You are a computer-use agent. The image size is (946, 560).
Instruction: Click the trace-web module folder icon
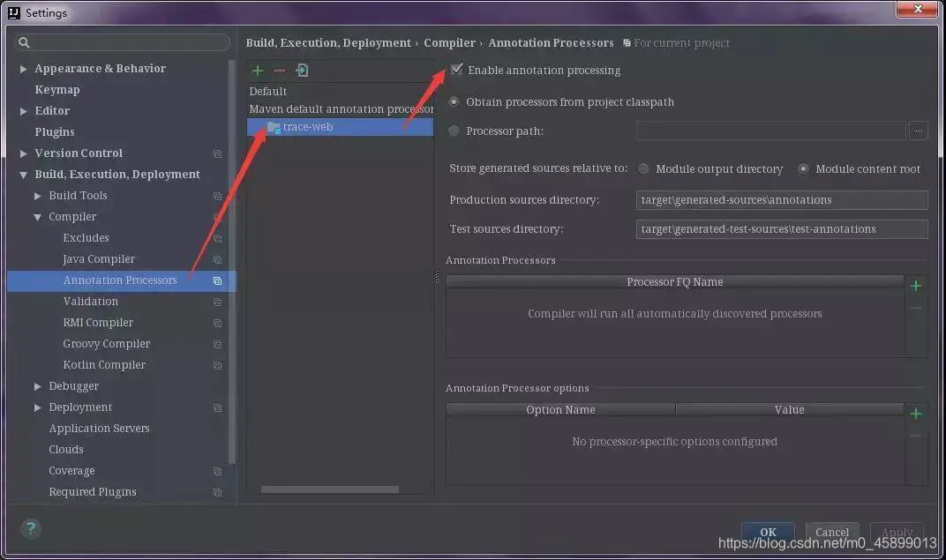coord(274,127)
